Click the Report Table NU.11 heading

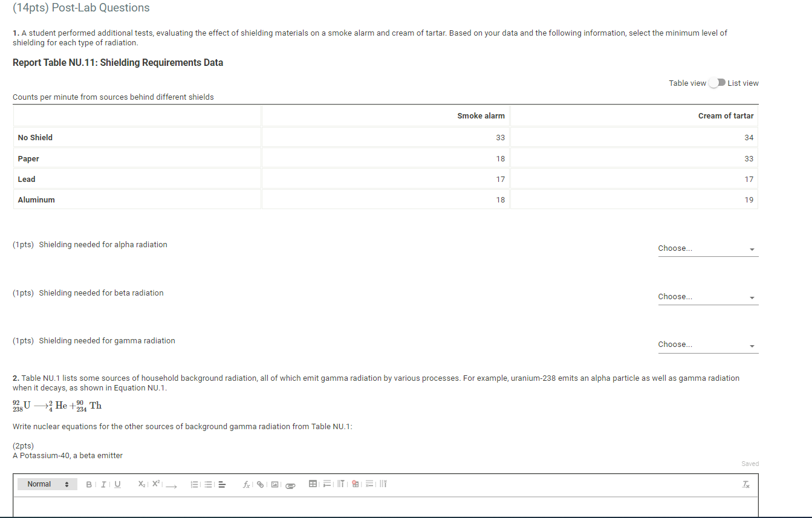pyautogui.click(x=118, y=63)
